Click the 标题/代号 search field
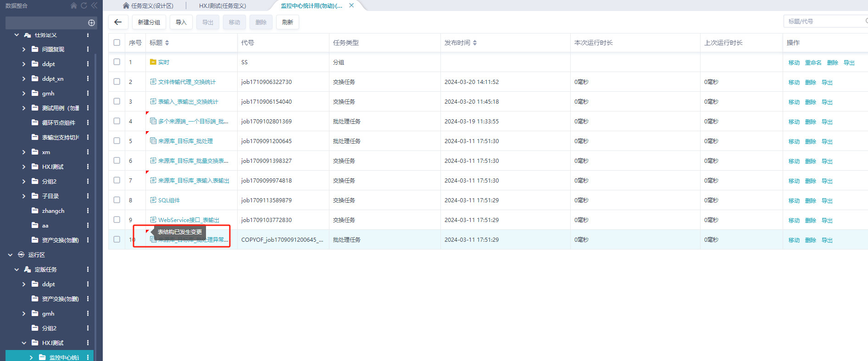The image size is (868, 361). [x=824, y=22]
